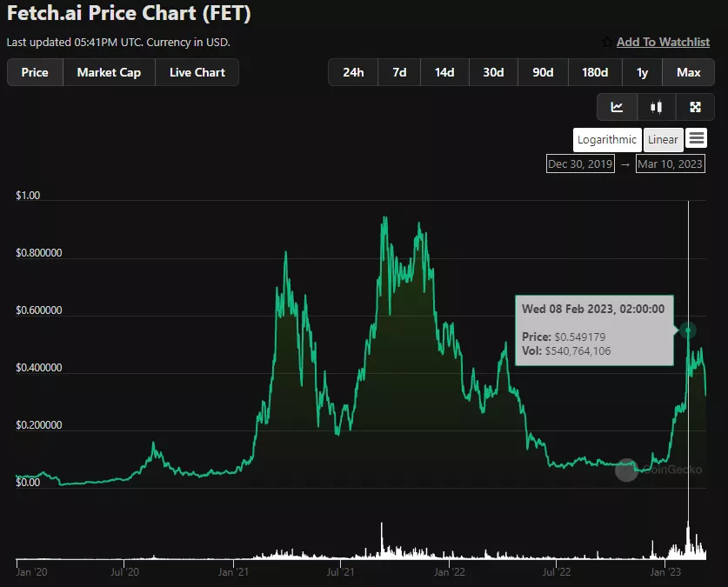Click the watchlist star icon
The height and width of the screenshot is (587, 728).
click(x=607, y=43)
